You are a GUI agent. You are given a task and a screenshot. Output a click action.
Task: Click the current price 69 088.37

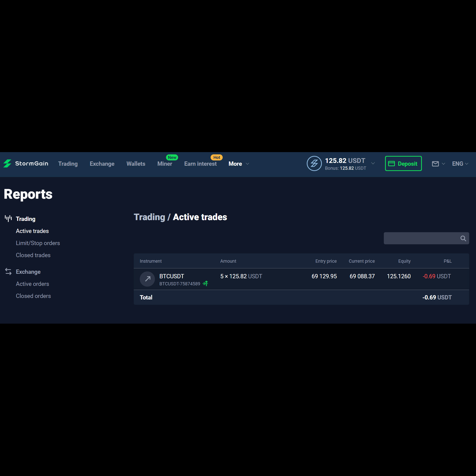coord(362,276)
